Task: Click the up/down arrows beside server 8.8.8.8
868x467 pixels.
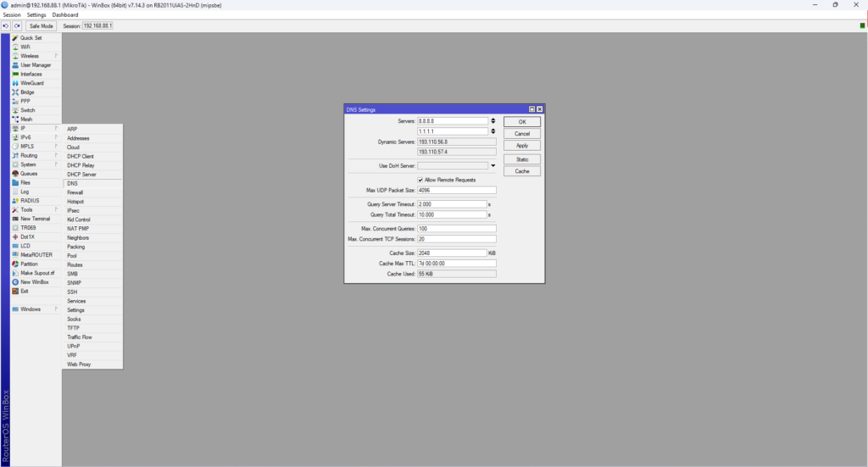Action: point(493,121)
